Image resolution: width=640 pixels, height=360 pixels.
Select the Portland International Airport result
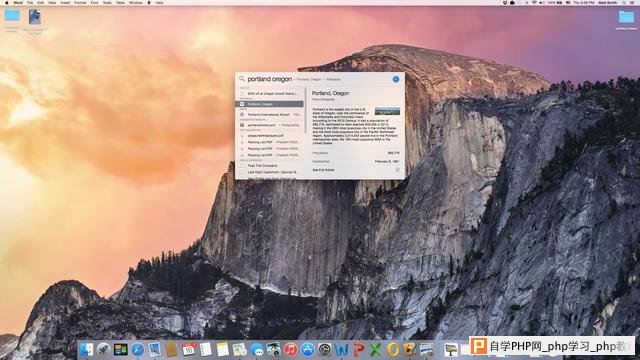coord(269,115)
